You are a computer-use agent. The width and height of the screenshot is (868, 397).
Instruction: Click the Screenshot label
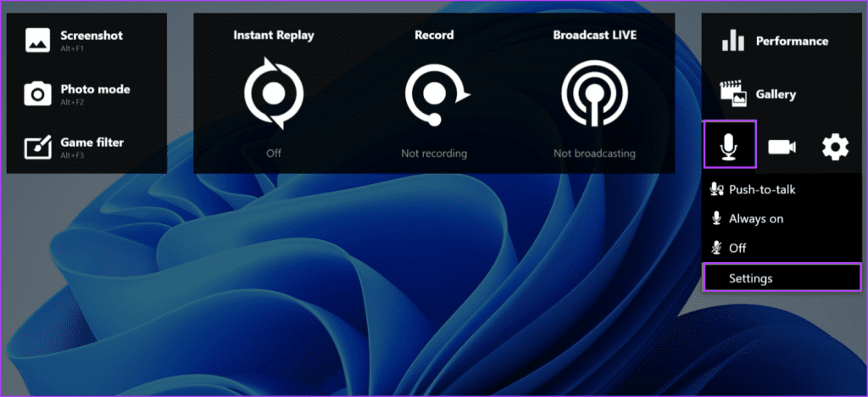point(92,36)
